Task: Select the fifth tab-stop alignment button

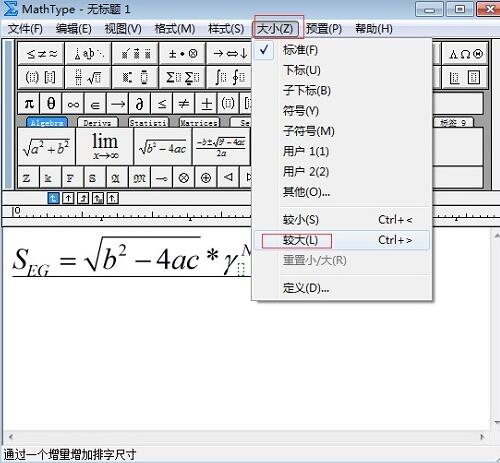Action: [112, 198]
